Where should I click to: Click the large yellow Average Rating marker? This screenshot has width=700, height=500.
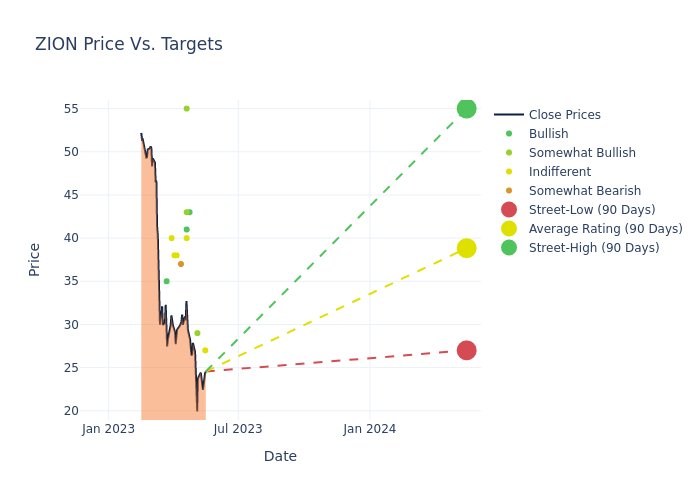466,248
